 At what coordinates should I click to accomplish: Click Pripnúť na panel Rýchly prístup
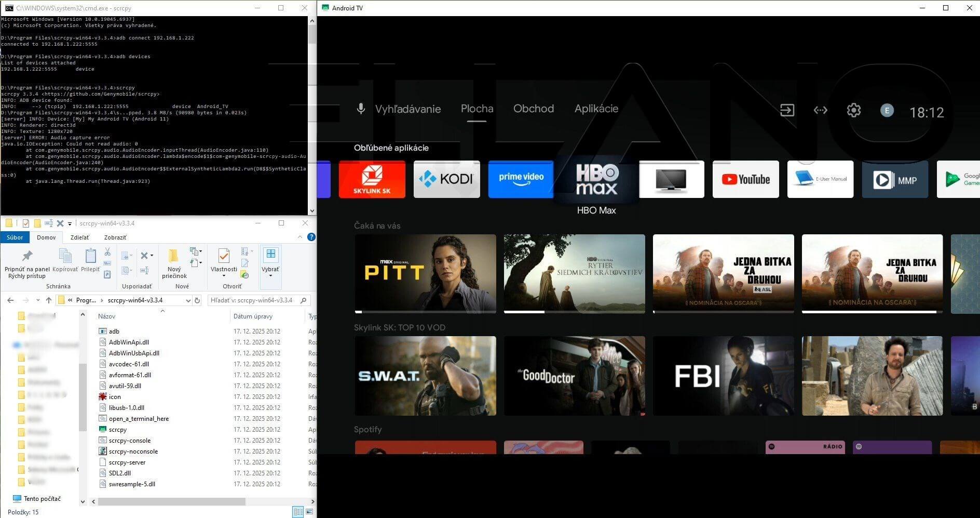(x=27, y=264)
